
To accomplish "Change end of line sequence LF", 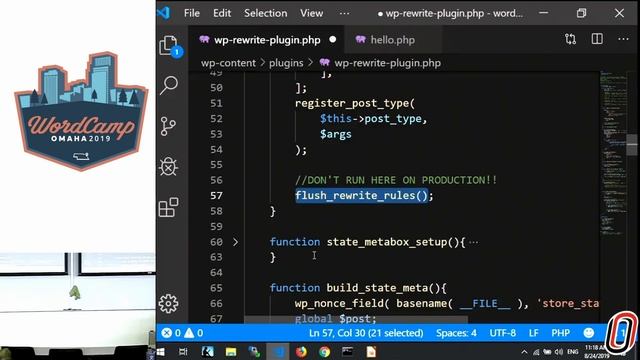I will (533, 333).
